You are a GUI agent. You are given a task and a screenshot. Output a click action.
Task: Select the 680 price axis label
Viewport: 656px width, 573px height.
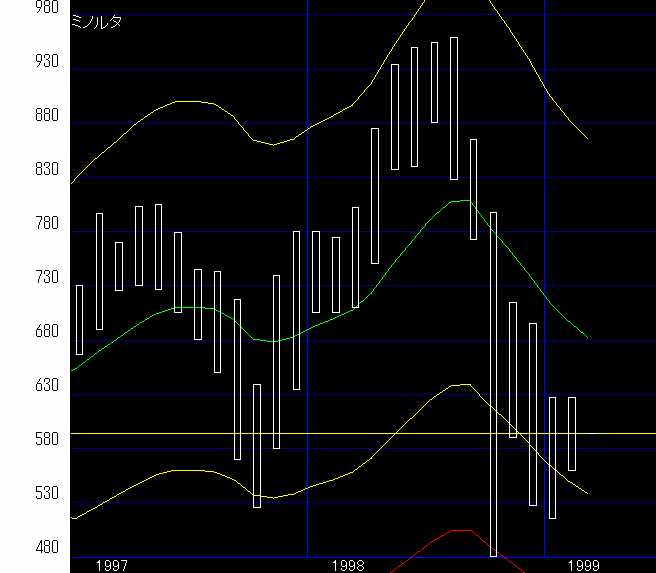(18, 331)
